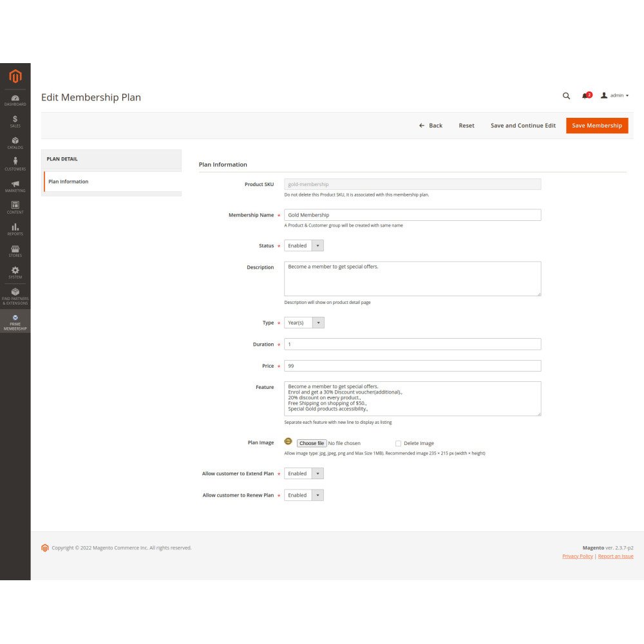The image size is (644, 644).
Task: Click the disabled Product SKU field
Action: 412,184
